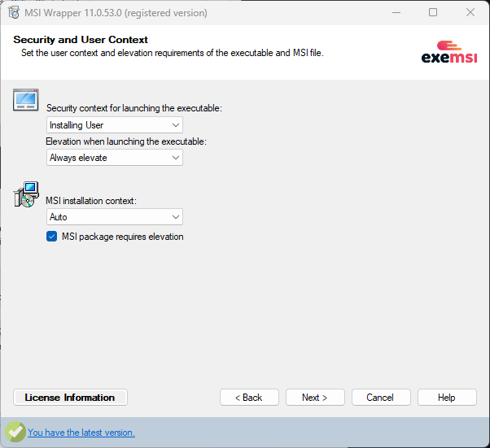
Task: Minimize the MSI Wrapper window
Action: 396,13
